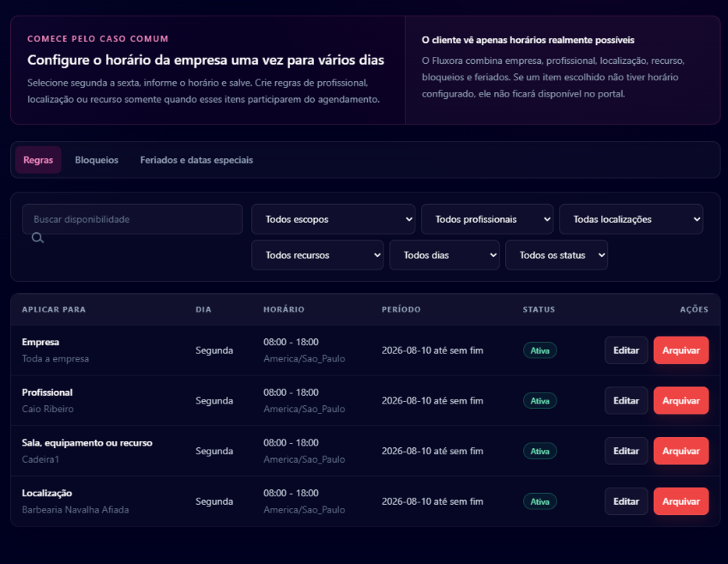
Task: Archive the Cadeira1 resource rule
Action: (681, 451)
